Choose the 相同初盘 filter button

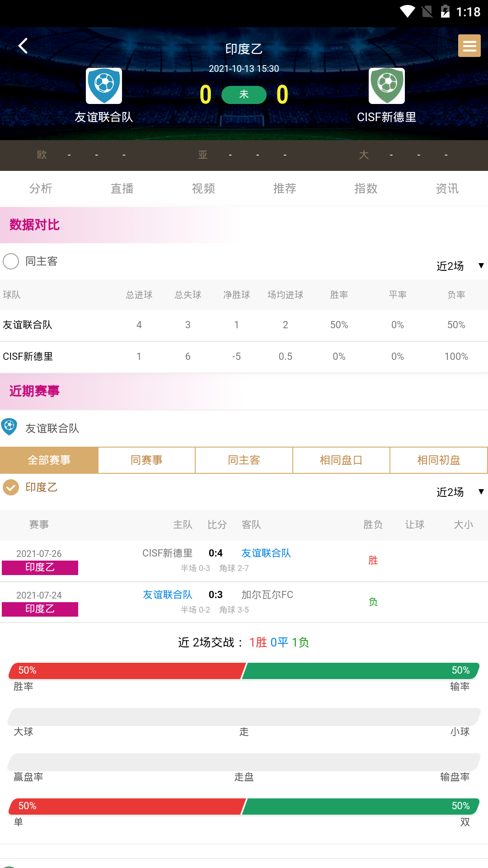(x=438, y=460)
